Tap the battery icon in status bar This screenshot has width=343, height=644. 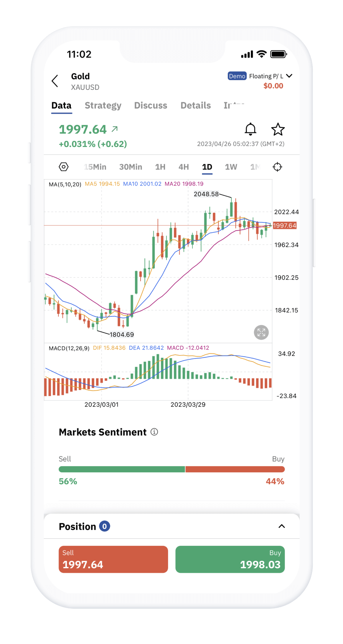point(278,54)
